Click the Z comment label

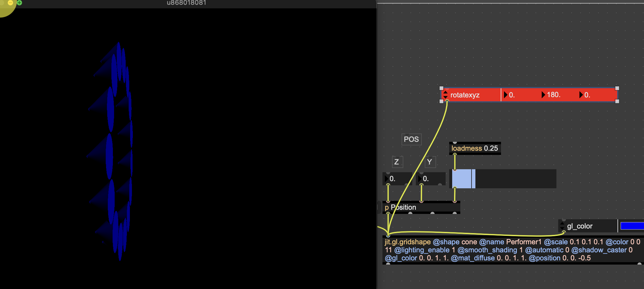(397, 162)
